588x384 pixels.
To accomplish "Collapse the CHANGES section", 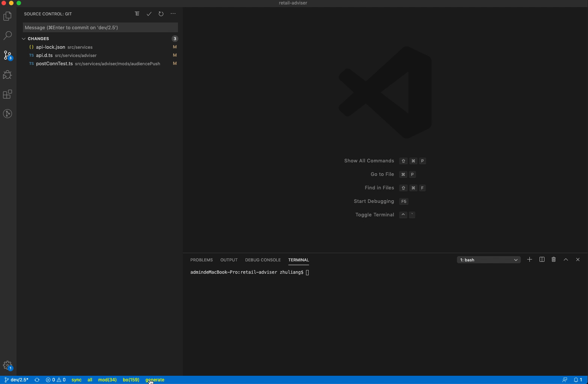I will tap(24, 38).
